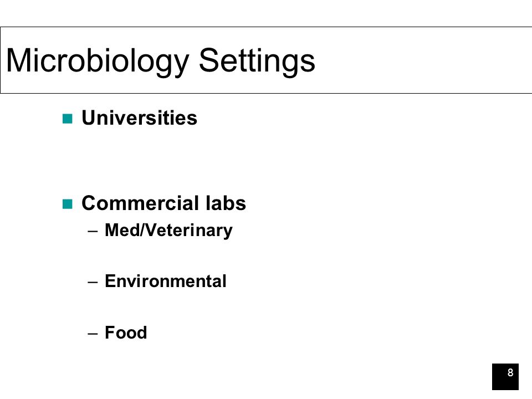Select the Med/Veterinary sub-item text
This screenshot has width=532, height=399.
coord(168,231)
